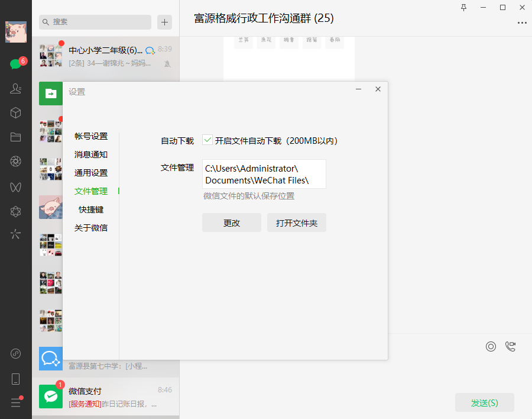Image resolution: width=532 pixels, height=419 pixels.
Task: Open the mini programs panel icon
Action: coord(15,354)
